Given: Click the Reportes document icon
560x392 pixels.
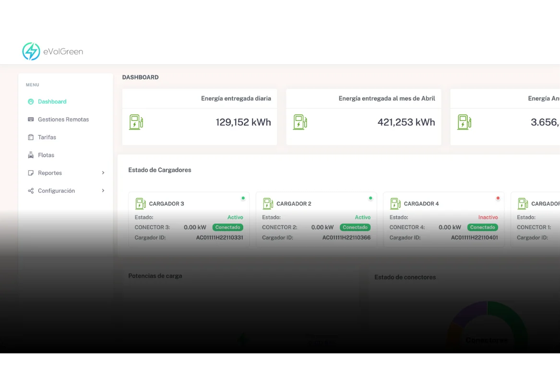Looking at the screenshot, I should click(x=31, y=173).
